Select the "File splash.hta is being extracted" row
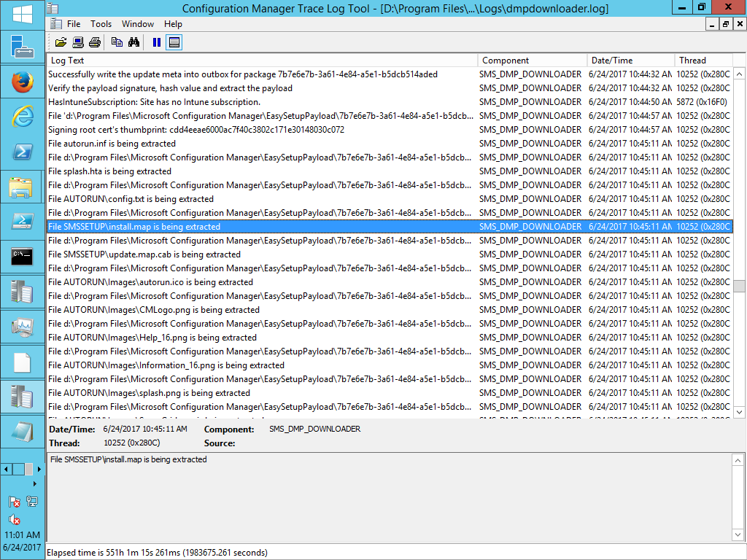This screenshot has width=747, height=560. (390, 171)
